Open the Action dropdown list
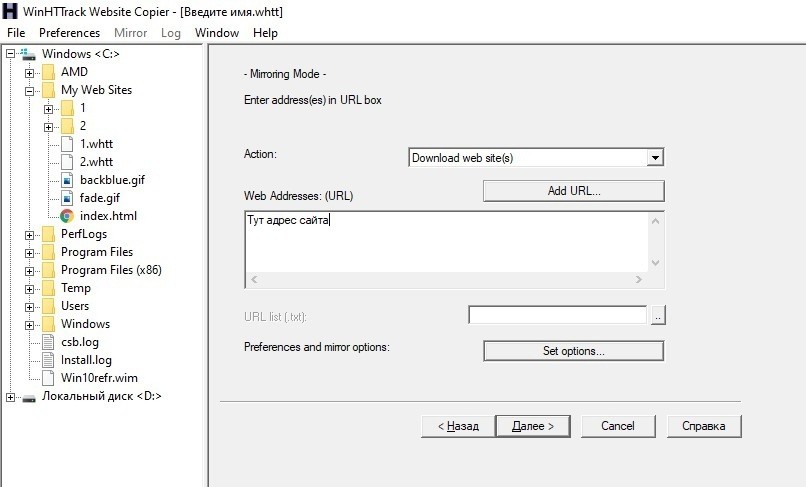806x487 pixels. pos(655,157)
